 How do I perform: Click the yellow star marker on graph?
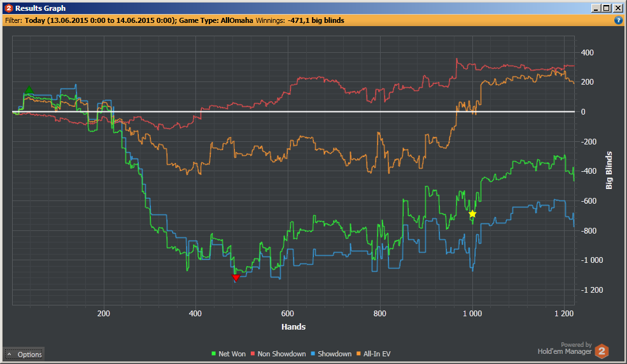pyautogui.click(x=472, y=214)
